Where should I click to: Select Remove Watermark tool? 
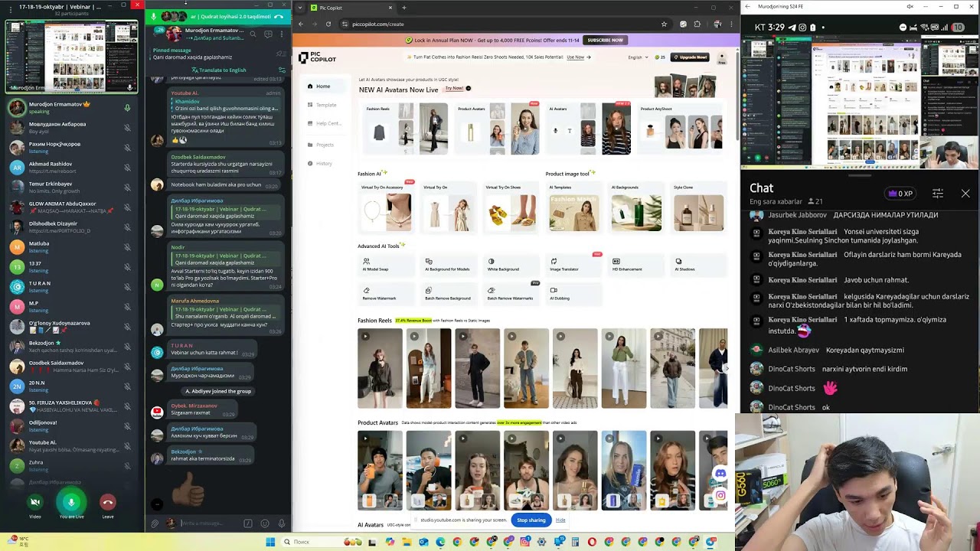pos(387,294)
